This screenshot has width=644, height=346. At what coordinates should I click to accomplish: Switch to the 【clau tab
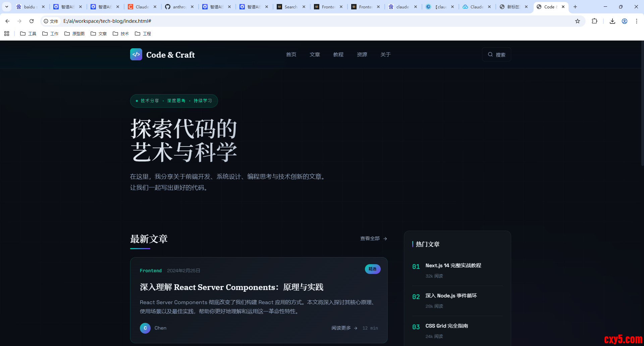(x=439, y=7)
